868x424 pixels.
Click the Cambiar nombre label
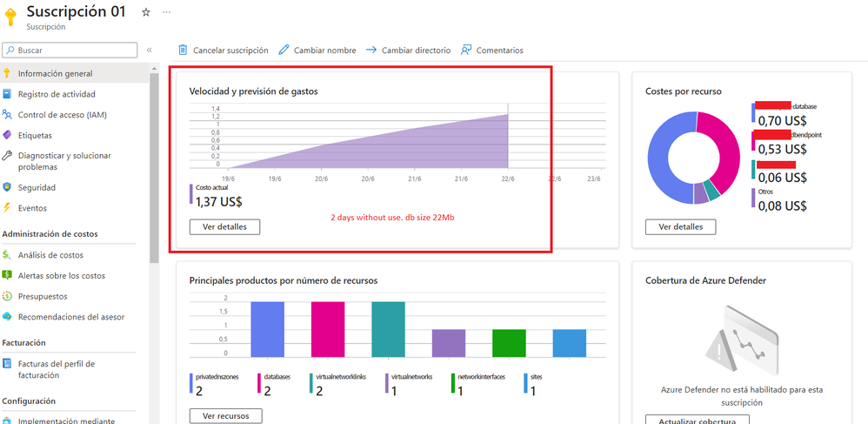coord(325,50)
